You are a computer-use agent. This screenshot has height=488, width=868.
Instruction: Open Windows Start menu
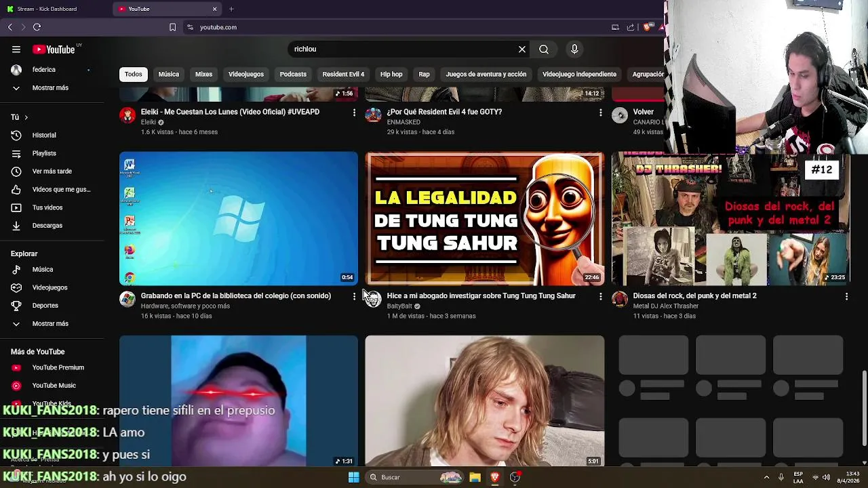353,477
